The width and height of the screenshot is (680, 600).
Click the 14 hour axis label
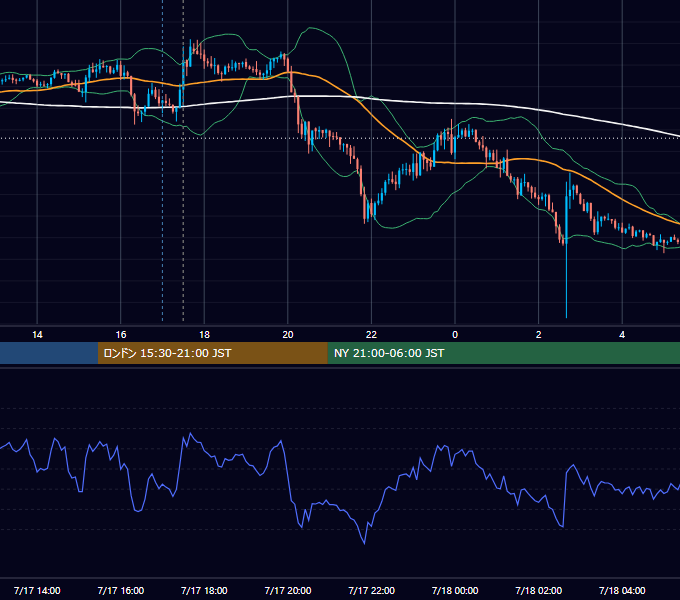(37, 335)
